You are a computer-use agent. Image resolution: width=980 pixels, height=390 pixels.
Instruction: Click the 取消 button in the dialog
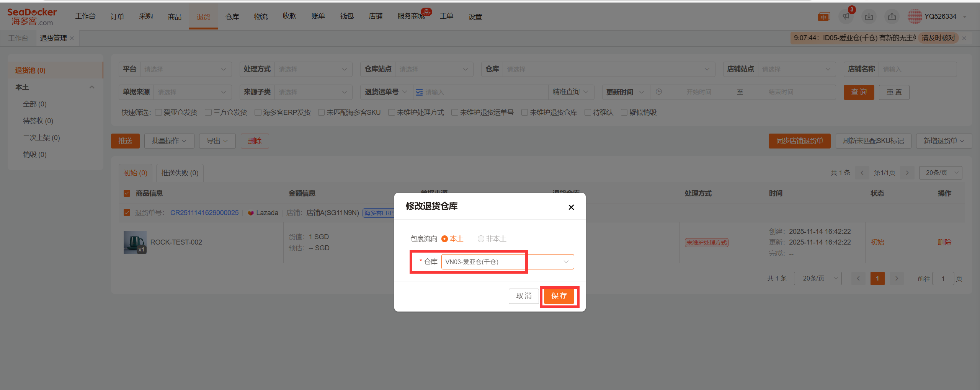click(523, 296)
